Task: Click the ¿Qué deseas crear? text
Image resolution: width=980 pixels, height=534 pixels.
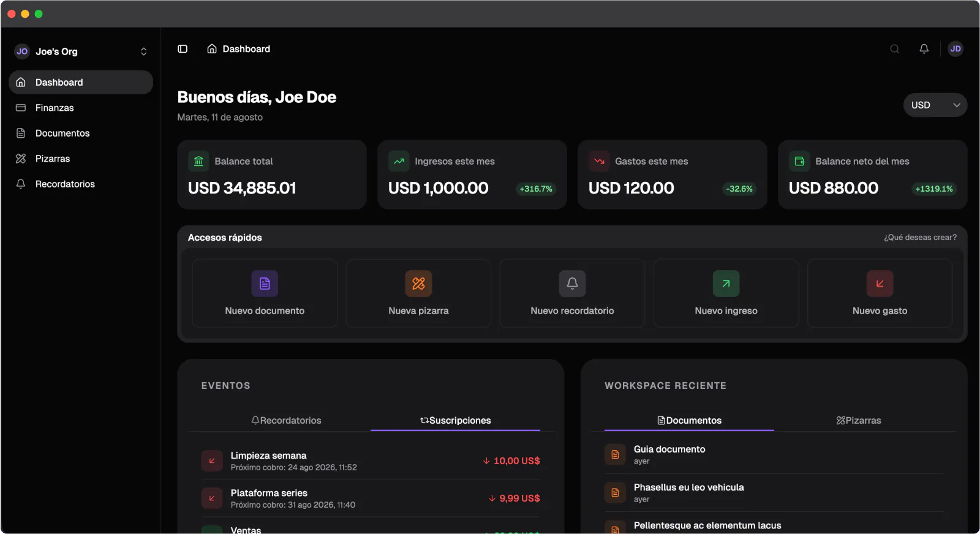Action: pos(920,238)
